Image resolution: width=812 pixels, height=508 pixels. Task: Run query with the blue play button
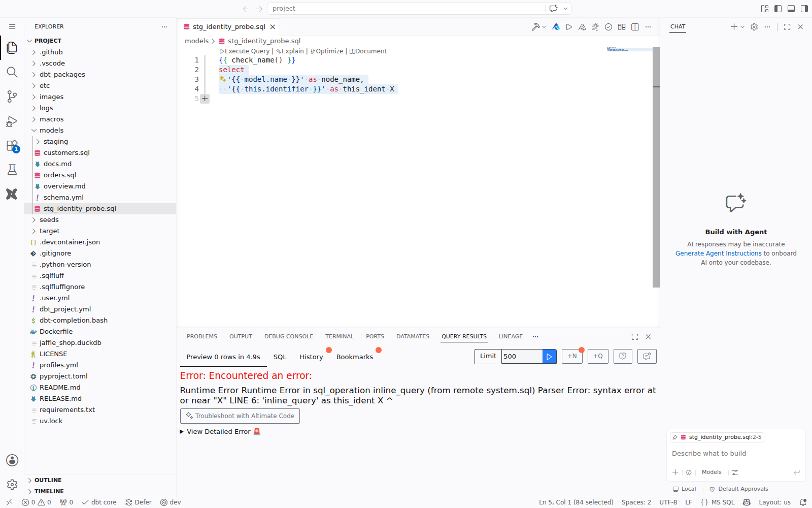pyautogui.click(x=549, y=357)
